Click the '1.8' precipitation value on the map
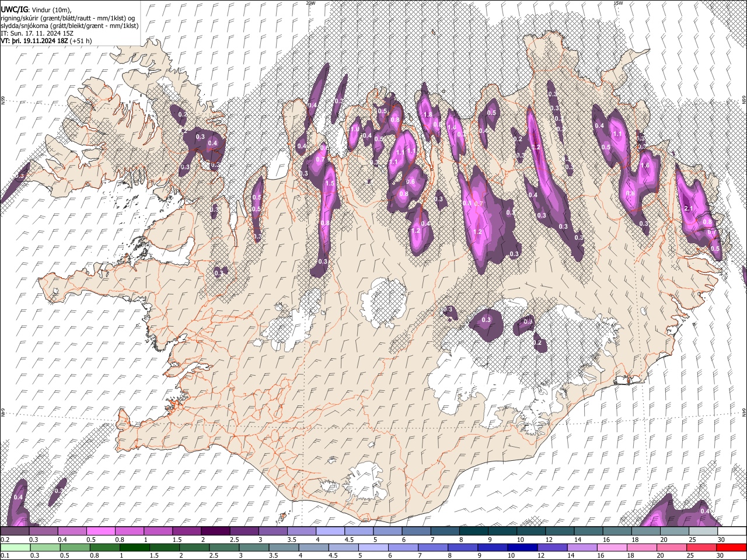Screen dimensions: 747x560 tap(428, 115)
